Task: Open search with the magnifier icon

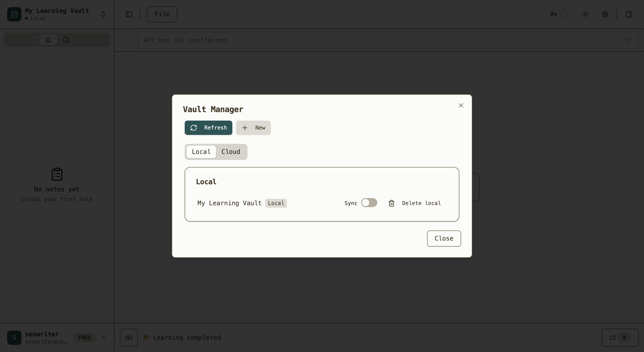Action: [x=66, y=40]
